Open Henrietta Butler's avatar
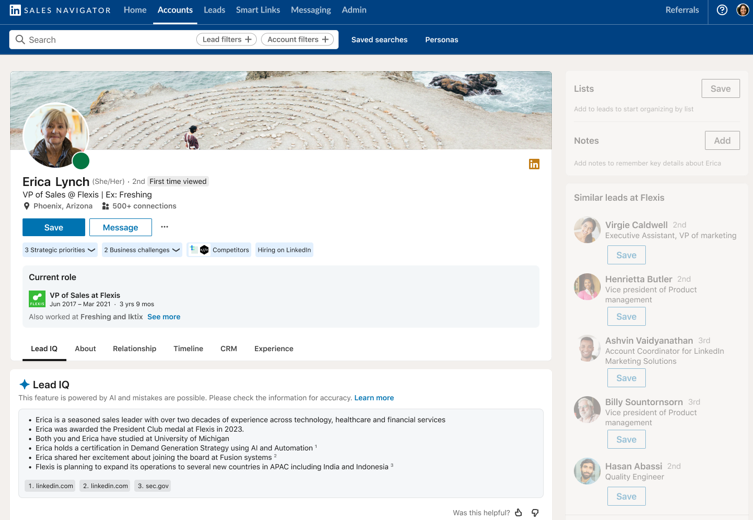 [587, 287]
